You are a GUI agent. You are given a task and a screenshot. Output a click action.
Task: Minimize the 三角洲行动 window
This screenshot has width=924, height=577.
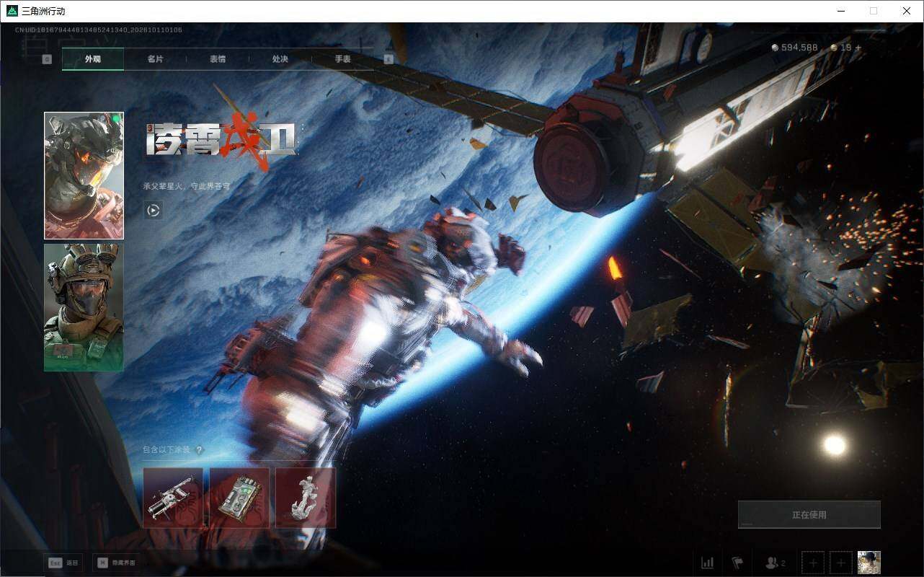840,11
